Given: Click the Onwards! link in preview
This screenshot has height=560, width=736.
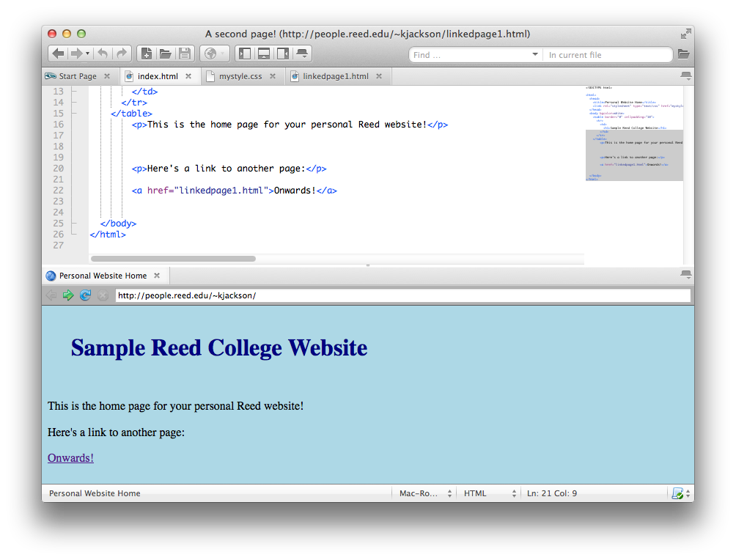Looking at the screenshot, I should [70, 458].
